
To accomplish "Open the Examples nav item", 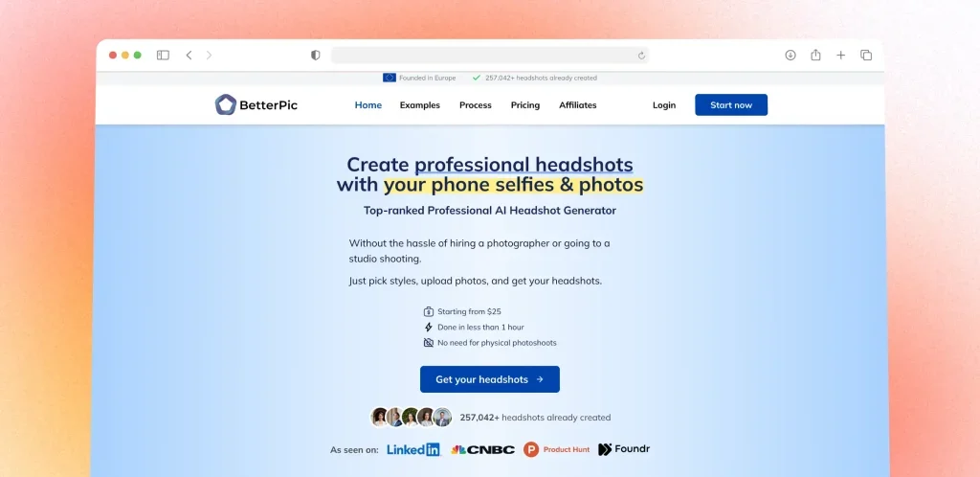I will tap(420, 105).
